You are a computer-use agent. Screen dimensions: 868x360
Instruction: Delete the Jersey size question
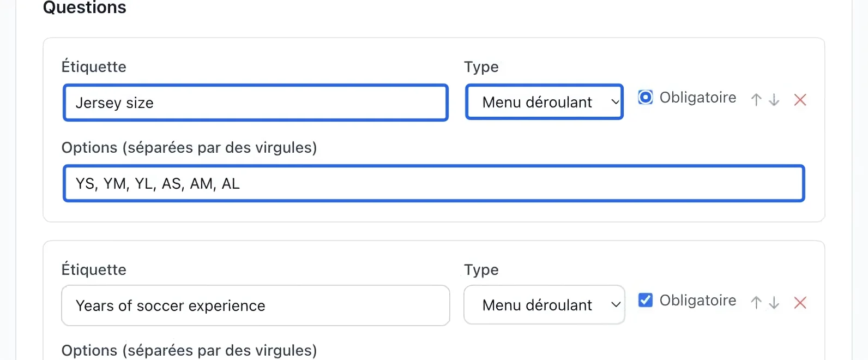pyautogui.click(x=800, y=100)
